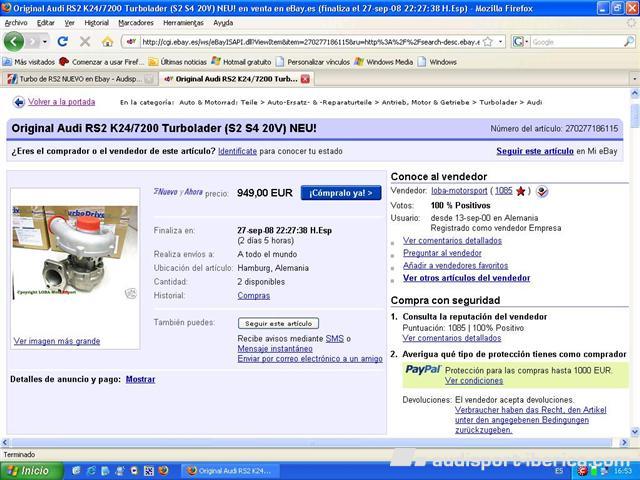640x480 pixels.
Task: Click the search magnifier icon
Action: 629,42
